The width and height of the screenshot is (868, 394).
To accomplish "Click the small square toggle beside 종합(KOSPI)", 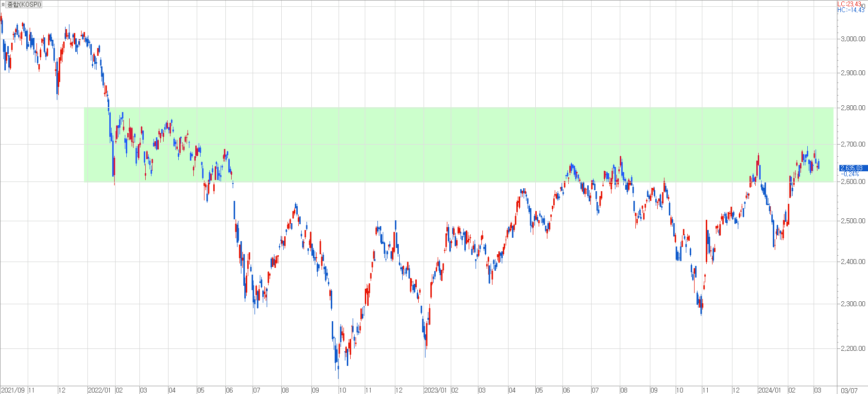I will [x=3, y=4].
